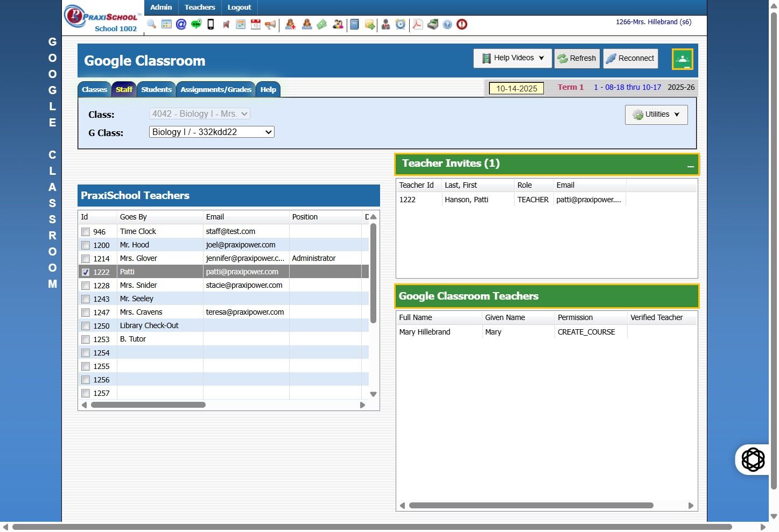Click the nurse with red plus icon

[x=290, y=24]
